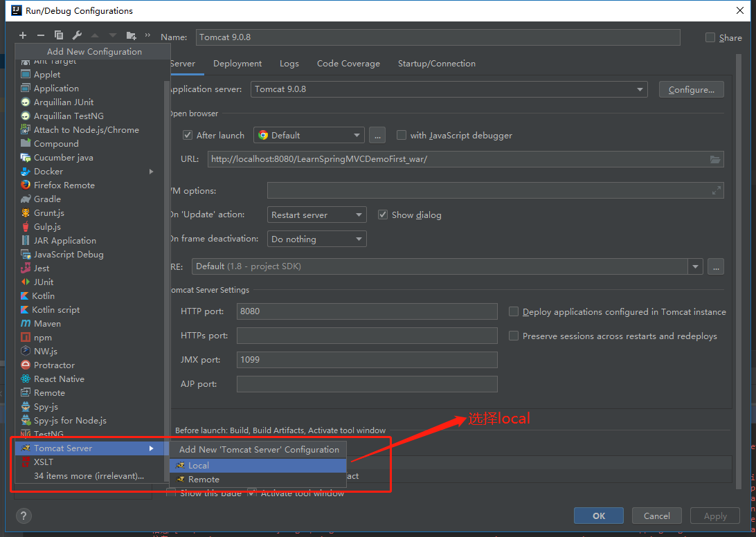The image size is (756, 537).
Task: Select Firefox Remote configuration
Action: (x=90, y=185)
